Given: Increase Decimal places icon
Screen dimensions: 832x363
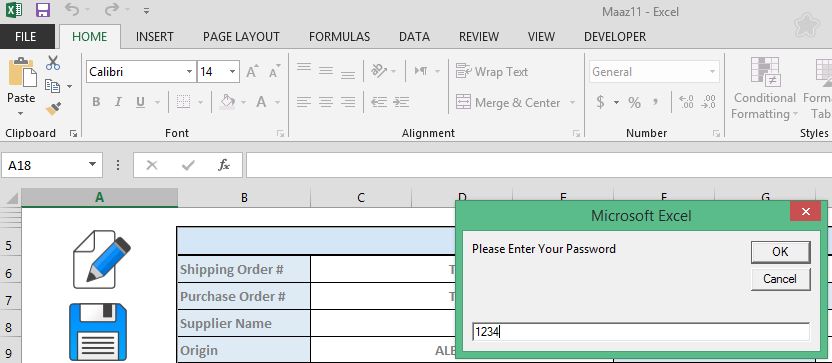Looking at the screenshot, I should 686,102.
